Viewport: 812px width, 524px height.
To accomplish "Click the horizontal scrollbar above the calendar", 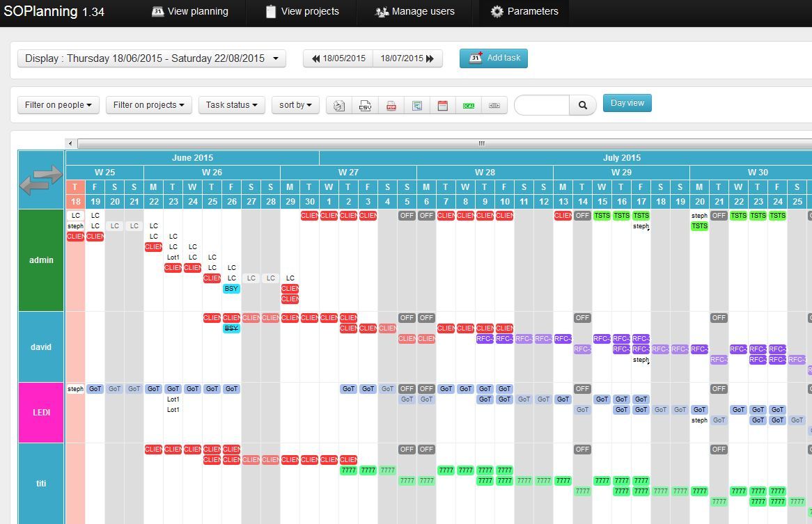I will click(x=481, y=143).
